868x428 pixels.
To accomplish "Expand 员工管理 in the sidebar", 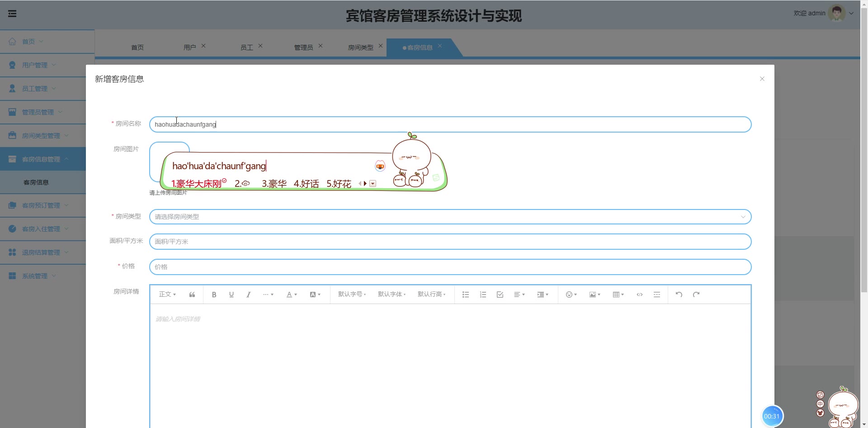I will tap(43, 89).
